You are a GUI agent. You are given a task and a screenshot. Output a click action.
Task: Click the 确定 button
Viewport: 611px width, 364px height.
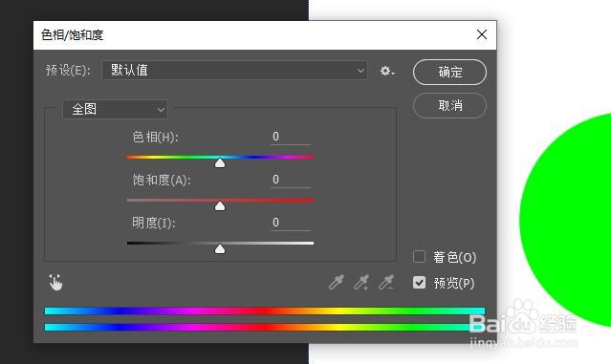[449, 72]
